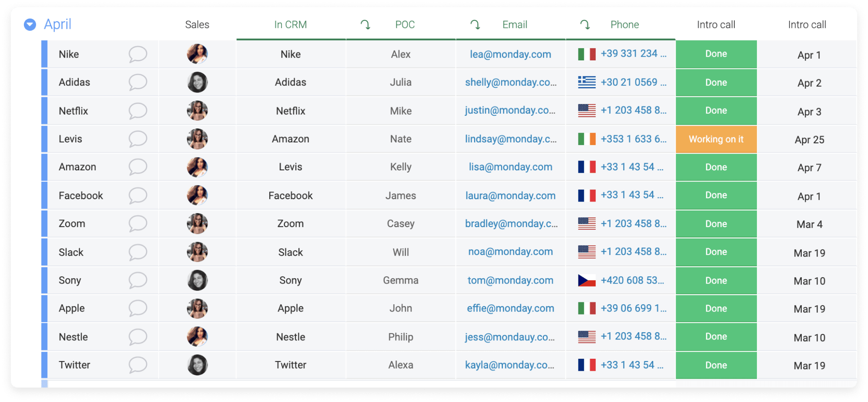Click the sales avatar in the Sony row
This screenshot has width=868, height=402.
click(x=197, y=280)
